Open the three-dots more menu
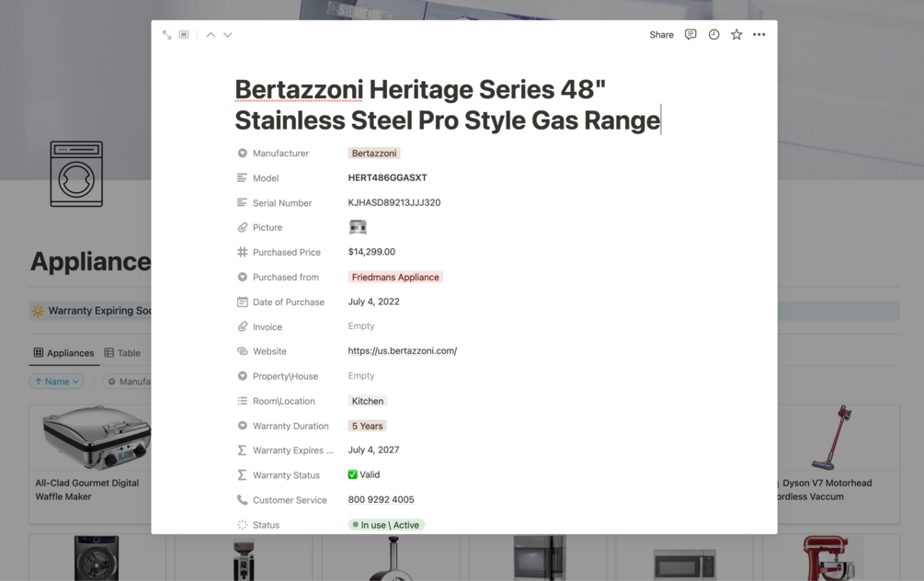Viewport: 924px width, 581px height. pyautogui.click(x=759, y=35)
